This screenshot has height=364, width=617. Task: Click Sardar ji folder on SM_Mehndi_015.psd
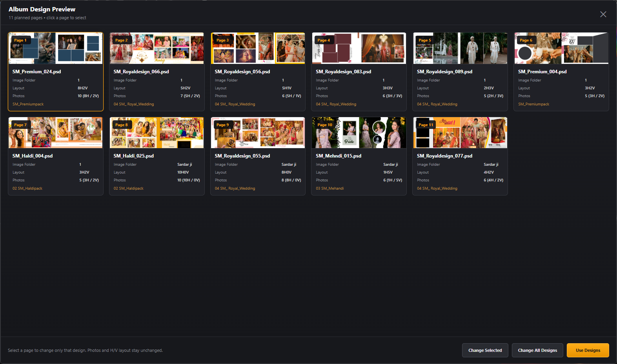pos(391,165)
